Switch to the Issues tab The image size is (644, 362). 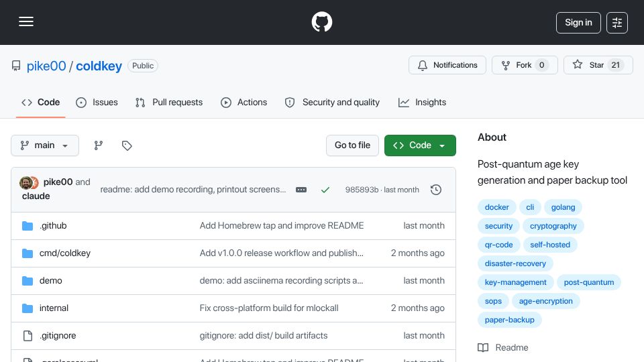click(x=97, y=102)
